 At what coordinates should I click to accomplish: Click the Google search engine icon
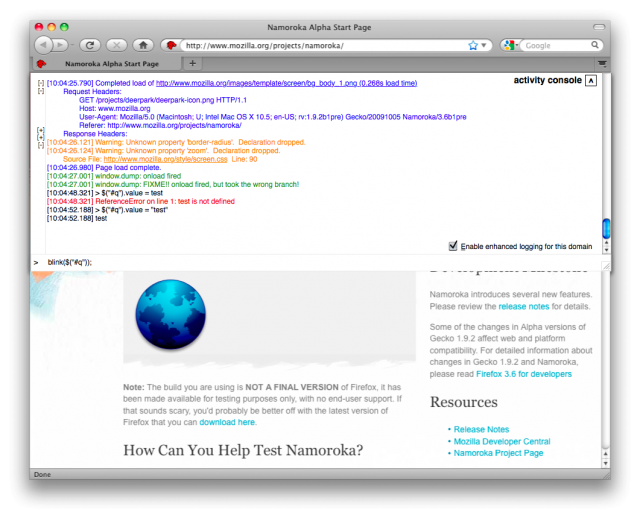(510, 45)
